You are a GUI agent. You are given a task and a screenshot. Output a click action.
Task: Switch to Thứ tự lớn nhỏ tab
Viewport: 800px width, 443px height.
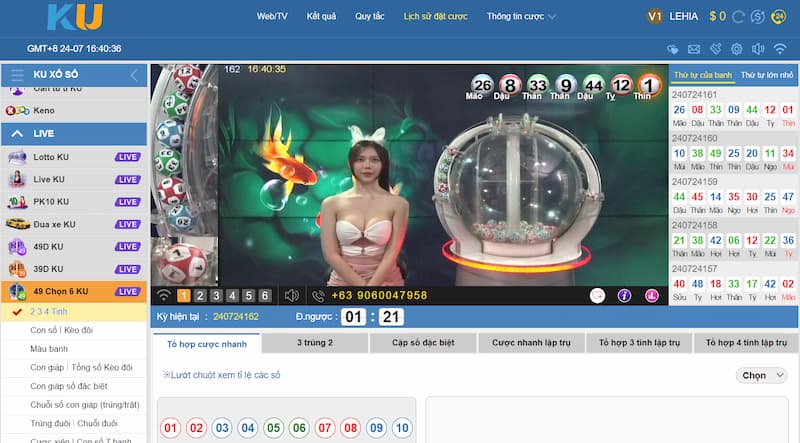click(x=767, y=75)
